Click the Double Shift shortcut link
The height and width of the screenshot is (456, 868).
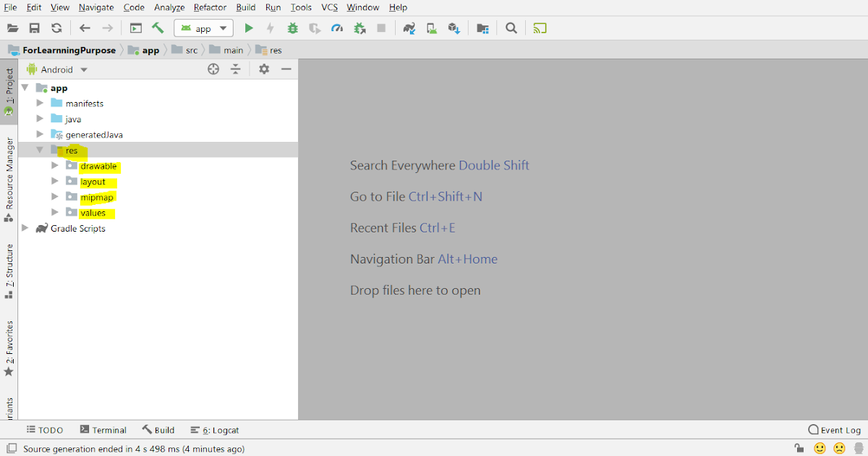pos(494,165)
